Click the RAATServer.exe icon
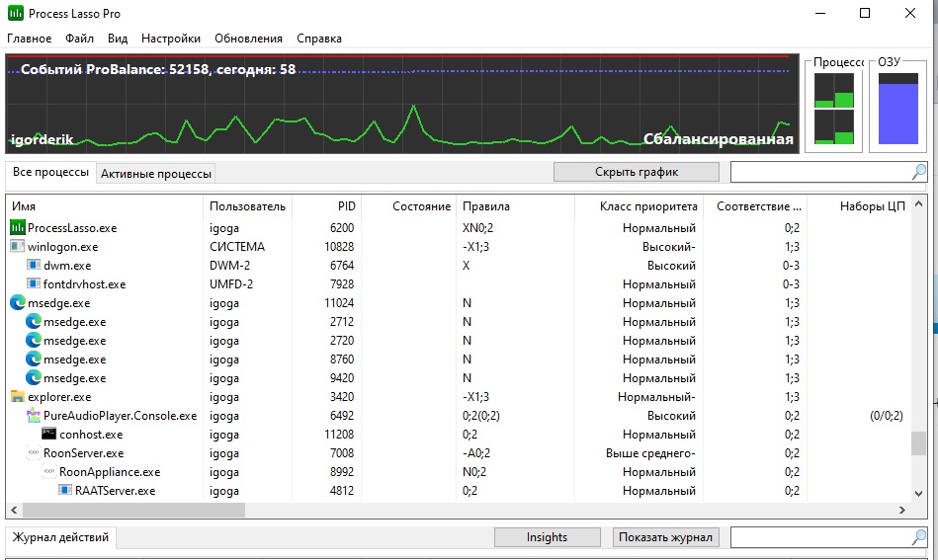 click(x=64, y=490)
